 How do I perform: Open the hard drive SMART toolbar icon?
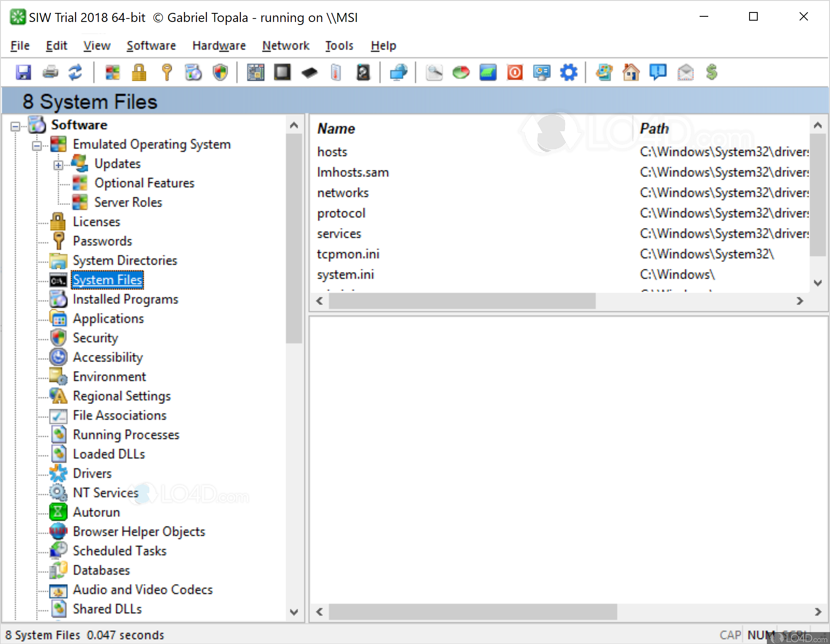(x=363, y=72)
